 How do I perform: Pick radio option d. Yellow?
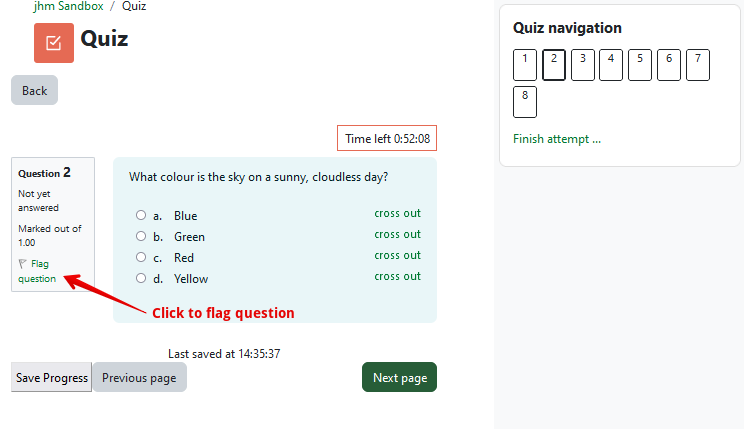pos(141,278)
